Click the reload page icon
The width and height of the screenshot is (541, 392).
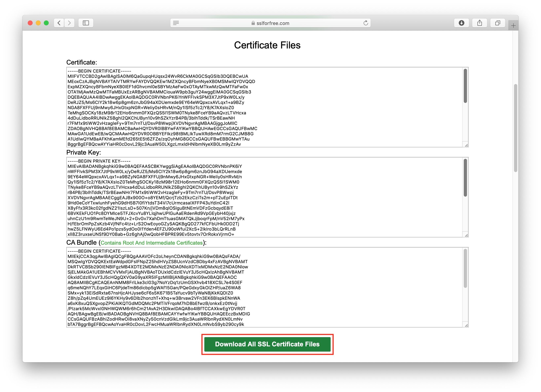365,23
